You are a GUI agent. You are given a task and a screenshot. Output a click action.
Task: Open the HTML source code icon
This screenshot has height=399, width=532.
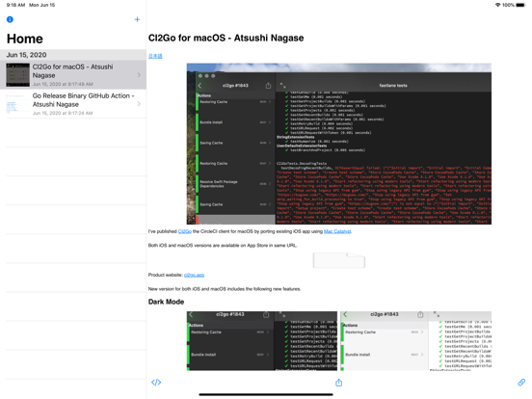click(156, 383)
